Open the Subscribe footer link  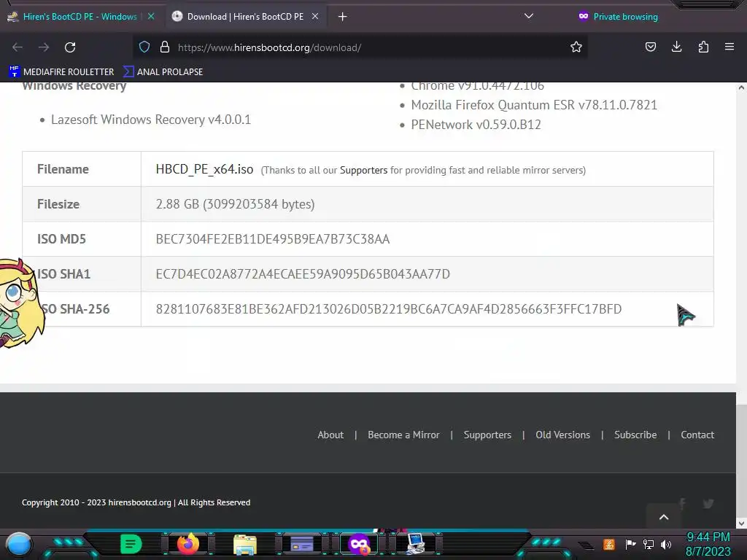pyautogui.click(x=635, y=435)
